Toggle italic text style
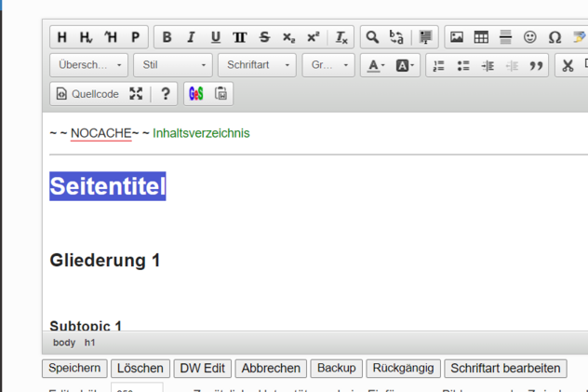 [192, 37]
